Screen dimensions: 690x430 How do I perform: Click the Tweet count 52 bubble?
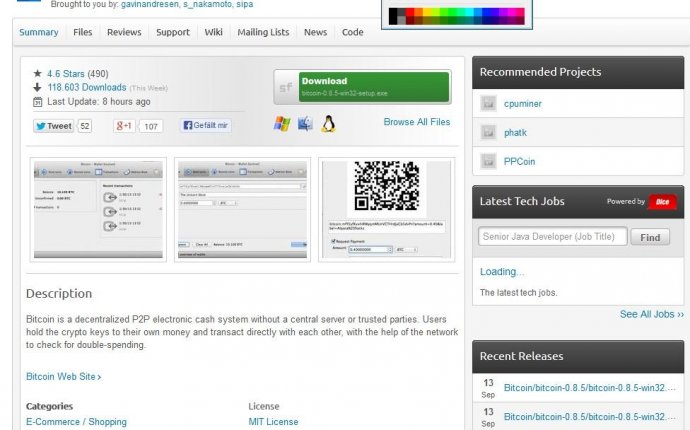click(85, 126)
